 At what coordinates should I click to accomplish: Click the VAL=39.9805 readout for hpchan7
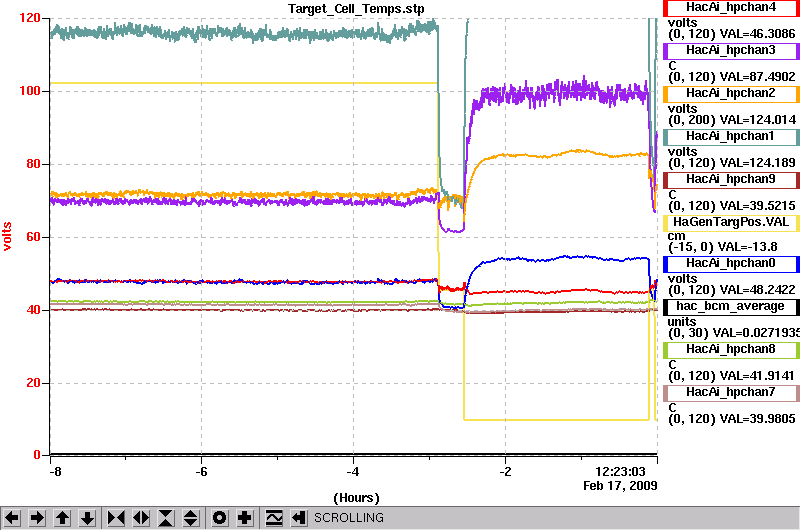click(757, 419)
